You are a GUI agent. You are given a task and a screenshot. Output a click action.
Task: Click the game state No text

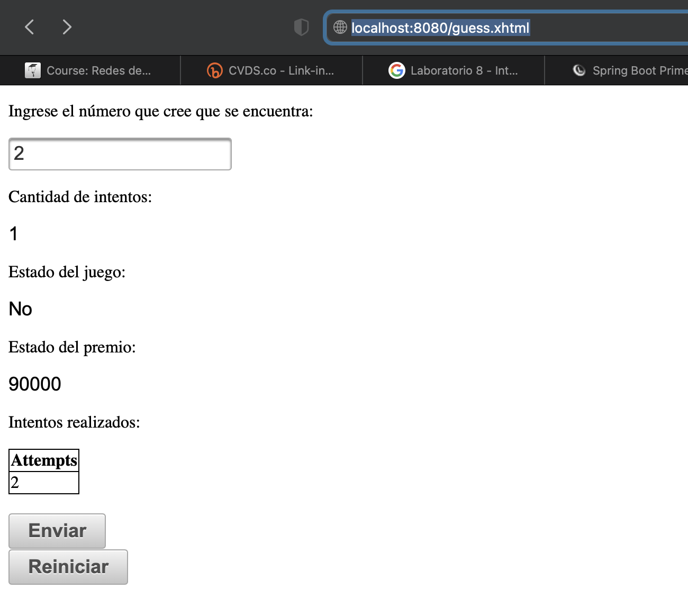pos(20,309)
